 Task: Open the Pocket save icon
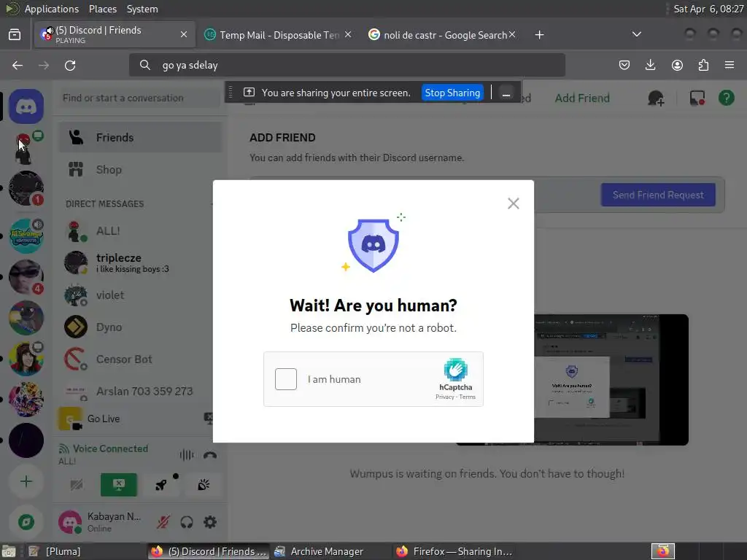(624, 65)
